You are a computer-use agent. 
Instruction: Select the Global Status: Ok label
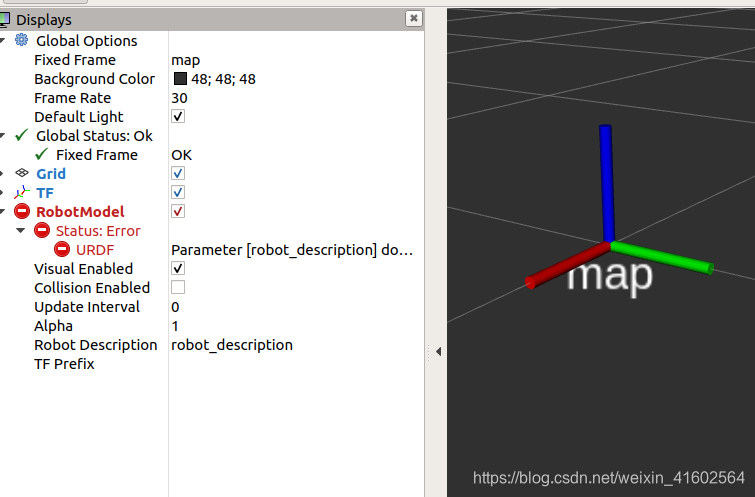pyautogui.click(x=94, y=136)
